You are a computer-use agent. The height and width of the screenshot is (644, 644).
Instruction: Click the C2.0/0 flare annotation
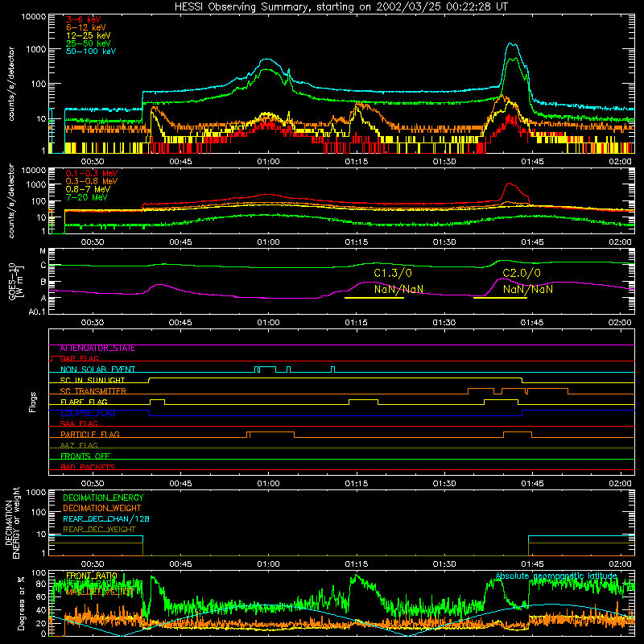point(522,273)
